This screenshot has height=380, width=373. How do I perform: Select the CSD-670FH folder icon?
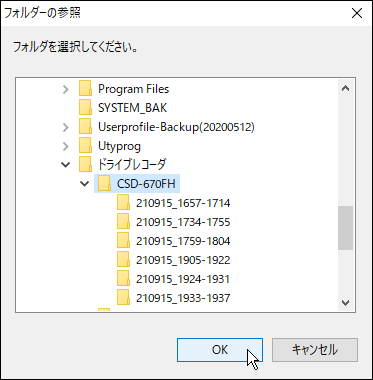pos(104,183)
